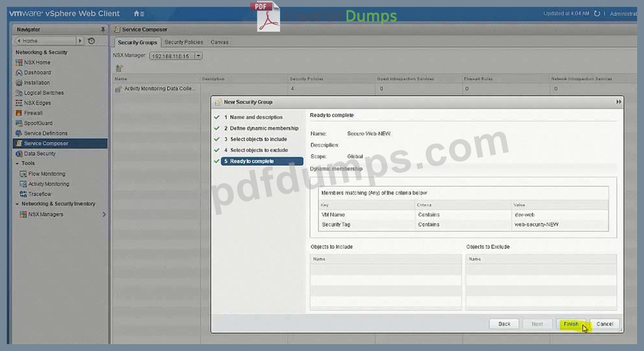Click the Service Definitions icon
644x351 pixels.
pyautogui.click(x=19, y=133)
